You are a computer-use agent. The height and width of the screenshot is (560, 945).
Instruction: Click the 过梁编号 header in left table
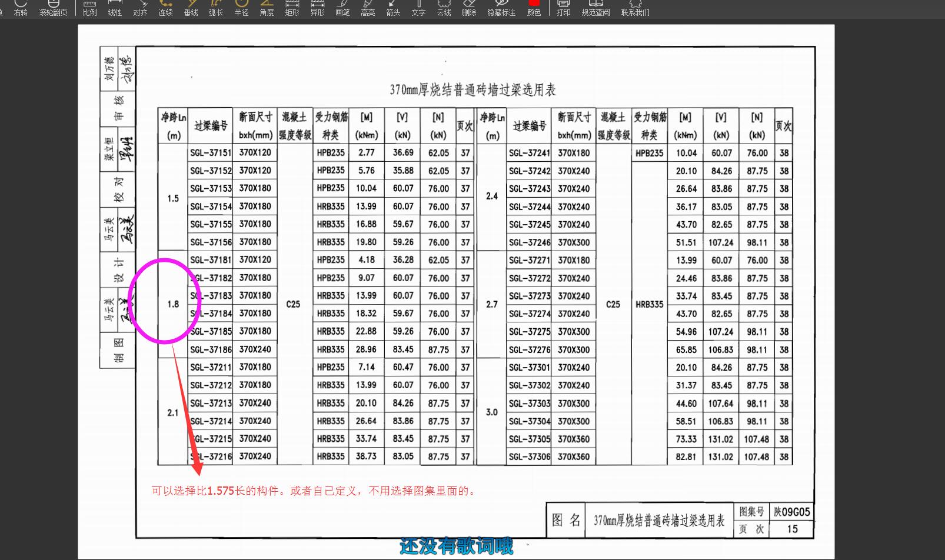pyautogui.click(x=211, y=126)
